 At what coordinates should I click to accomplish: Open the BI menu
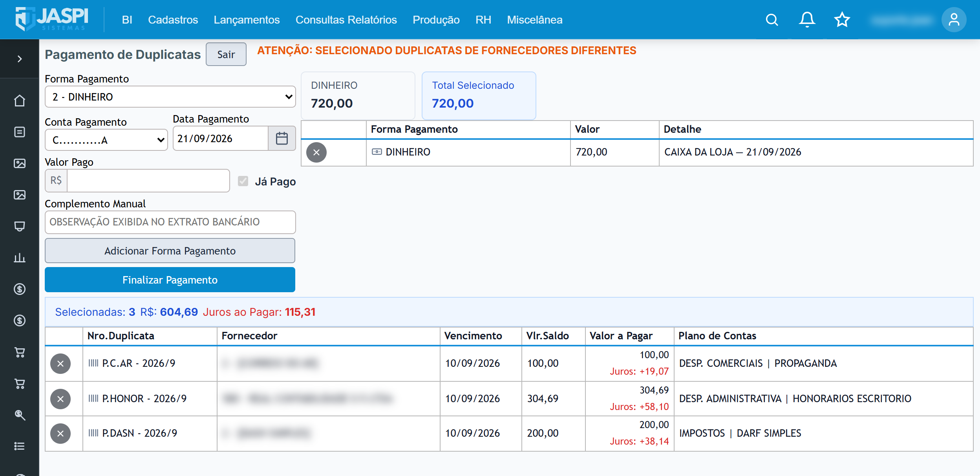click(x=127, y=20)
